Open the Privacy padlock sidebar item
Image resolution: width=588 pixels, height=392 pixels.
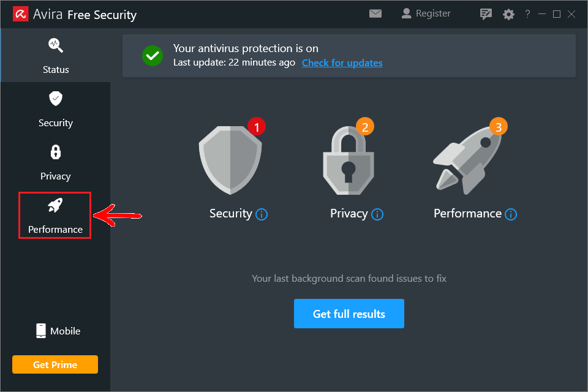[56, 162]
